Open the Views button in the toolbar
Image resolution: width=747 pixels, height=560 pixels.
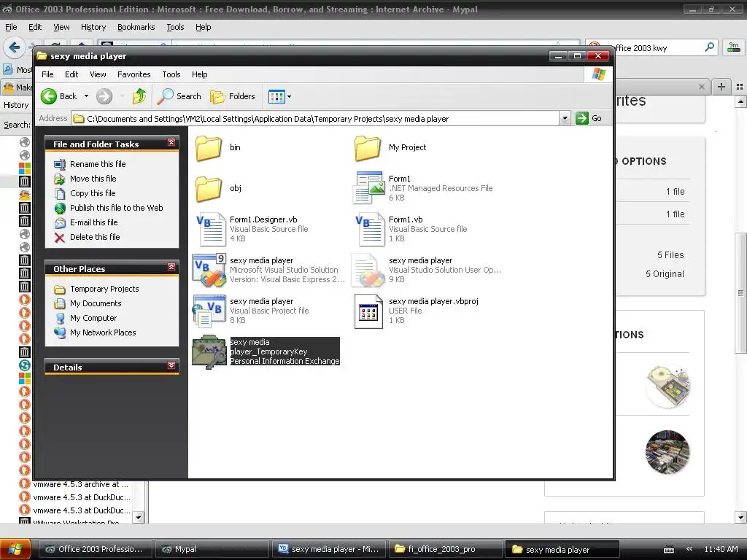[276, 96]
